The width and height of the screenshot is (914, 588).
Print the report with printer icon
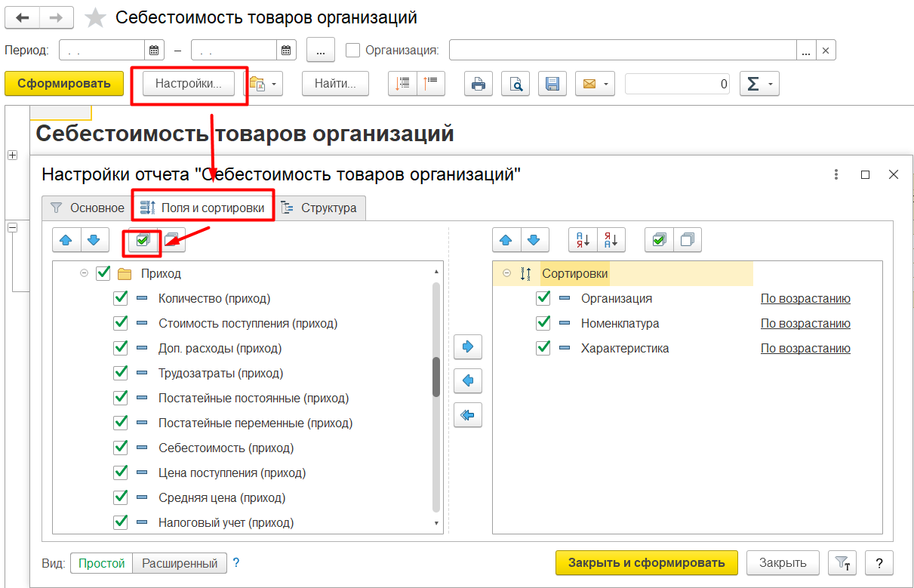pyautogui.click(x=479, y=84)
